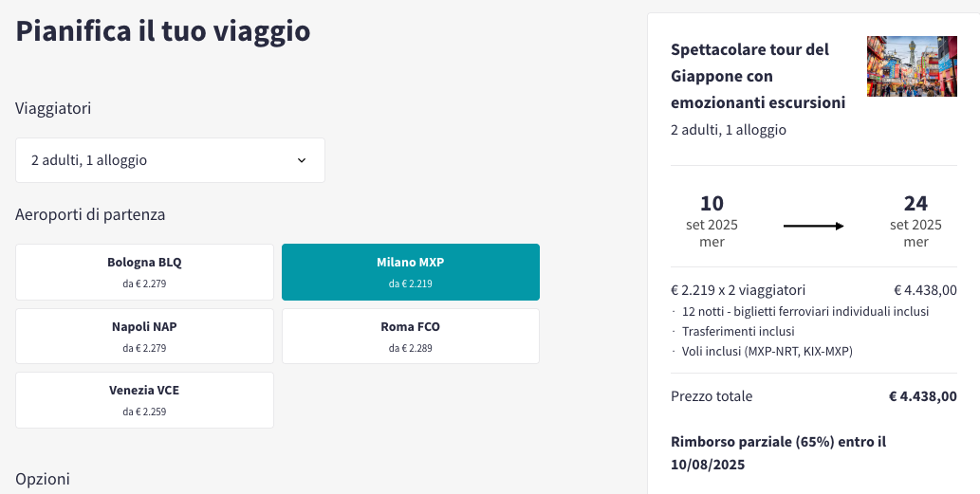
Task: Click the Japan tour thumbnail image
Action: 912,66
